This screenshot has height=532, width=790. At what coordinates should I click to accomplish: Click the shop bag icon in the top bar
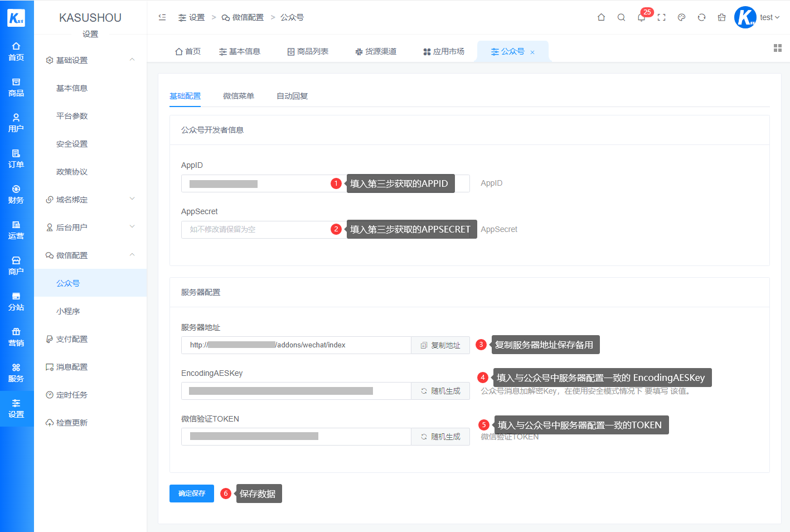721,17
